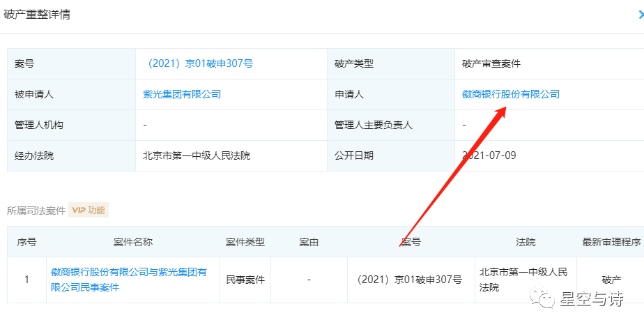The width and height of the screenshot is (644, 327).
Task: Click the 最新审理程序 column header
Action: pyautogui.click(x=611, y=242)
